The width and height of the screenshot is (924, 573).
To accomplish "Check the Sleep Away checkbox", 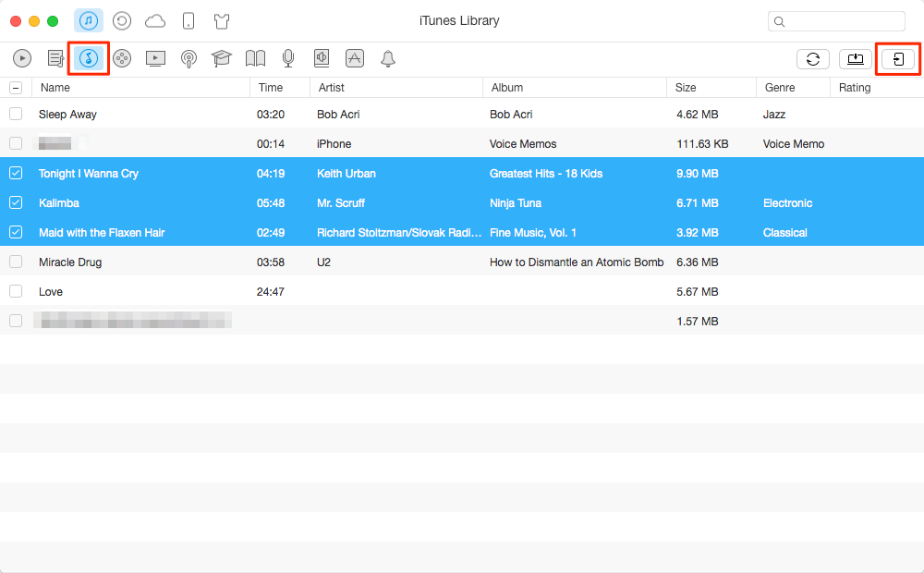I will [x=16, y=114].
